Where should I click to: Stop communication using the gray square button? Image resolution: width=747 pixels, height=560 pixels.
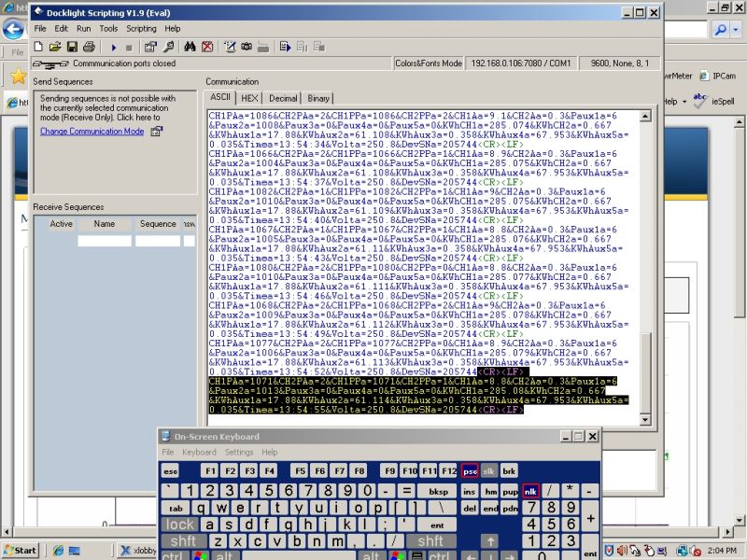pyautogui.click(x=129, y=48)
